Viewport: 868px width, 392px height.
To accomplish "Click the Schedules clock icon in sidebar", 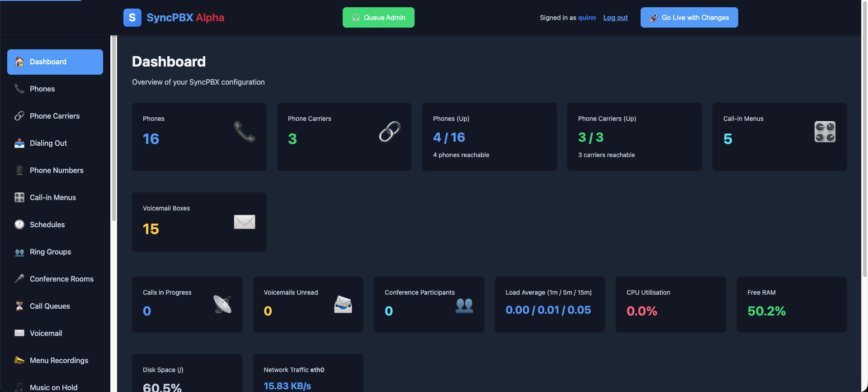I will click(19, 225).
